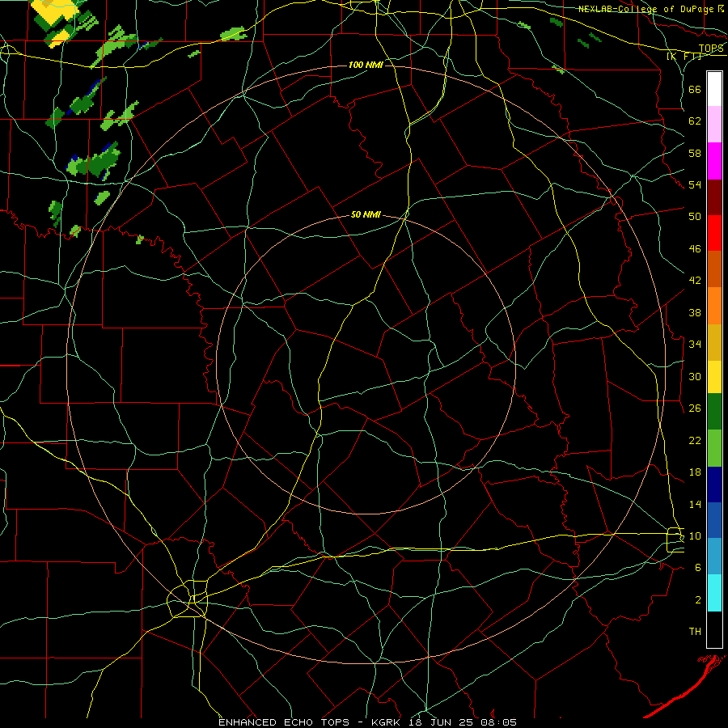Click the black TH threshold swatch
The height and width of the screenshot is (728, 728).
[x=714, y=629]
